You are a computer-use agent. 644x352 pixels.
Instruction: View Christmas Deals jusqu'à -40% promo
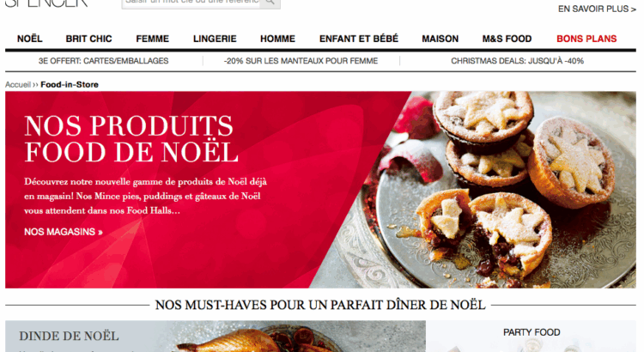pos(517,61)
